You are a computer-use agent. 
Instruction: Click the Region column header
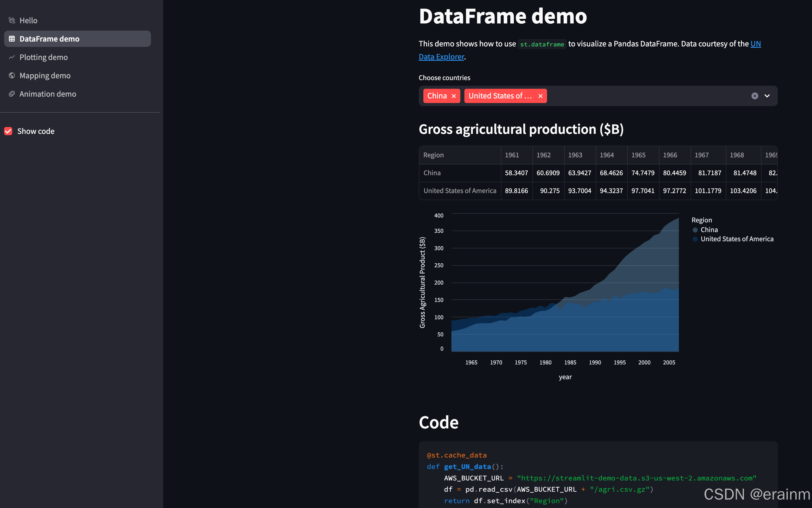[433, 155]
